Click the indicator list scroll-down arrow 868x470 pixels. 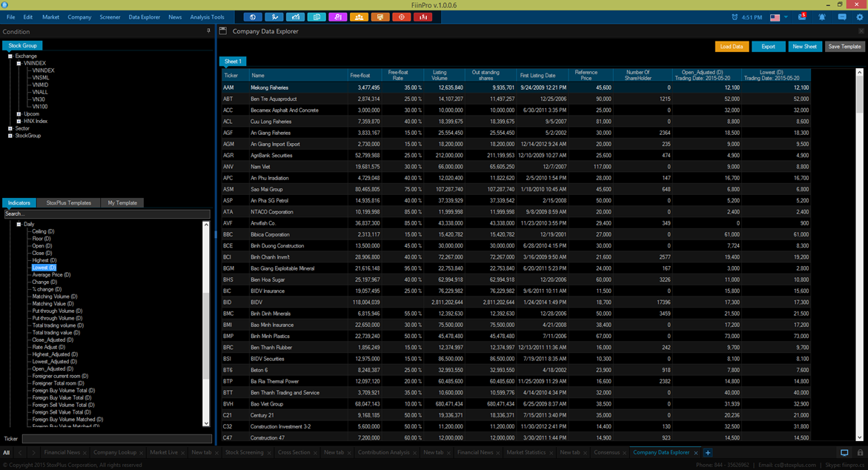(206, 423)
